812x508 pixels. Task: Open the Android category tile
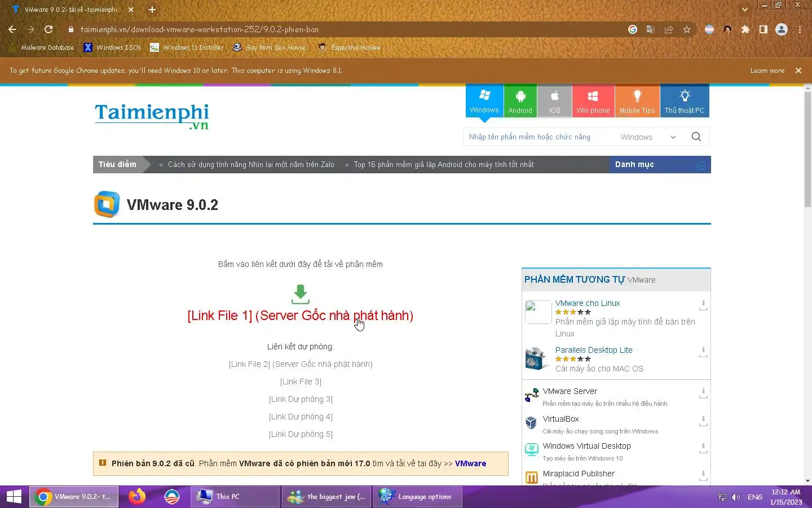tap(520, 102)
